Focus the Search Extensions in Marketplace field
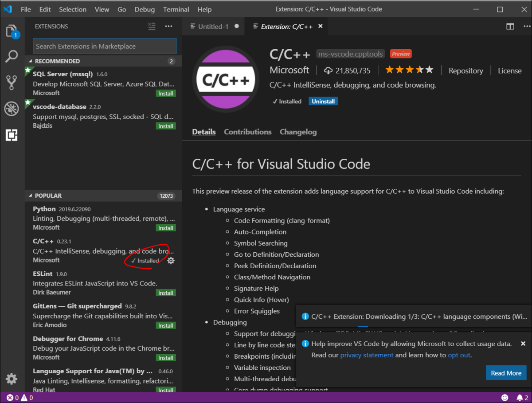Screen dimensions: 532x403 tap(105, 46)
